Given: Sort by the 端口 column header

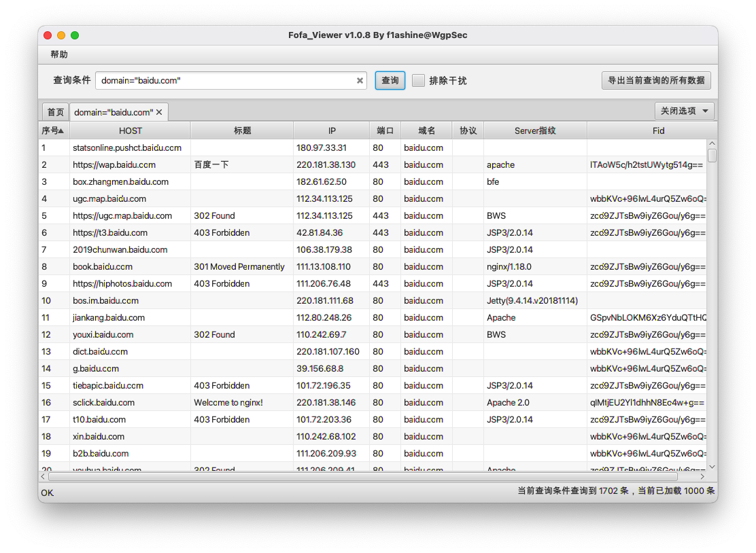Looking at the screenshot, I should [x=385, y=130].
